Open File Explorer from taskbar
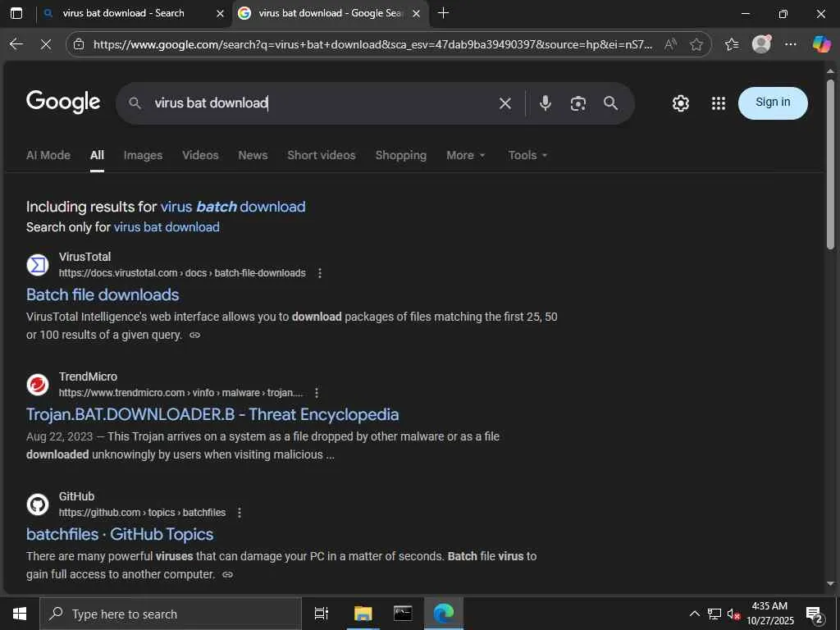840x630 pixels. click(x=363, y=614)
